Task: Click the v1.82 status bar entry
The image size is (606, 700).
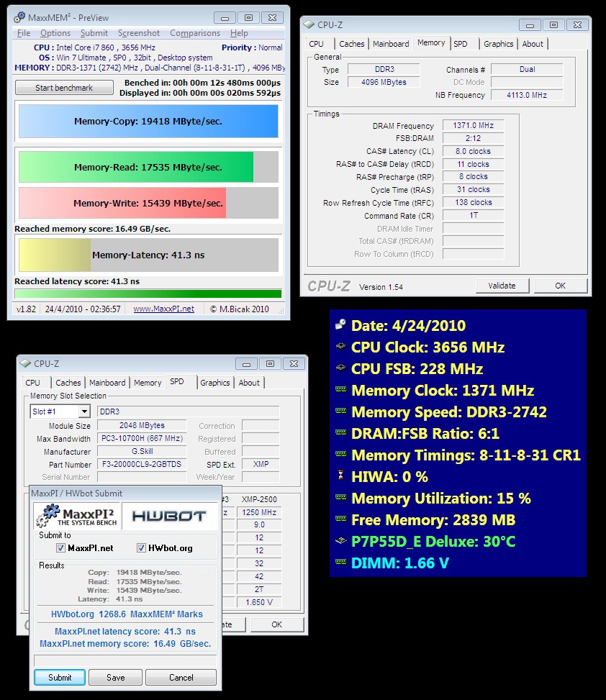Action: point(26,309)
